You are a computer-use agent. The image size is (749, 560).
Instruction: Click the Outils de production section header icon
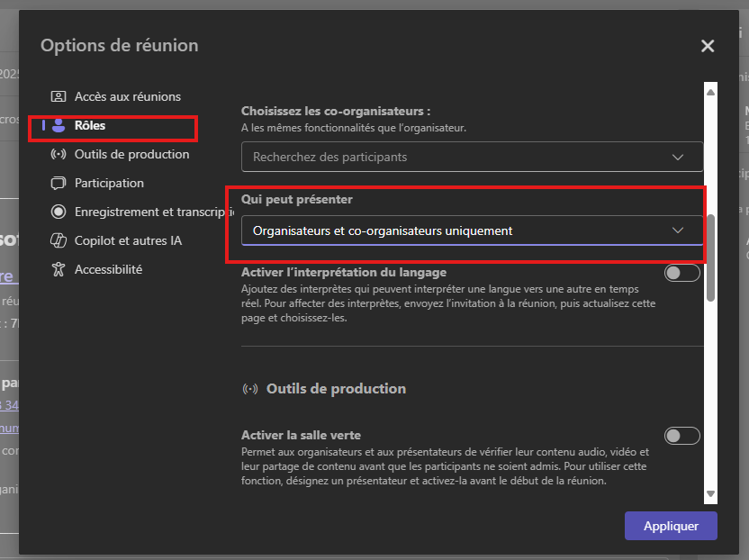251,389
